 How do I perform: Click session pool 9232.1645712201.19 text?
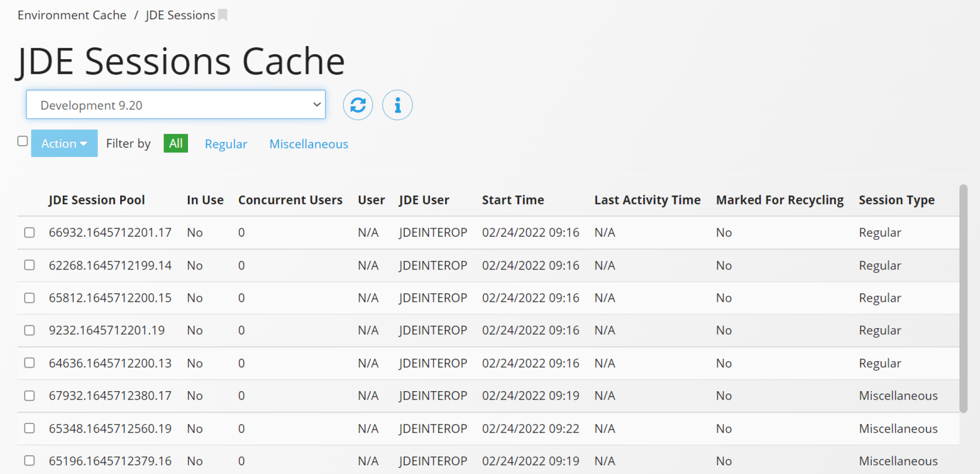coord(107,330)
